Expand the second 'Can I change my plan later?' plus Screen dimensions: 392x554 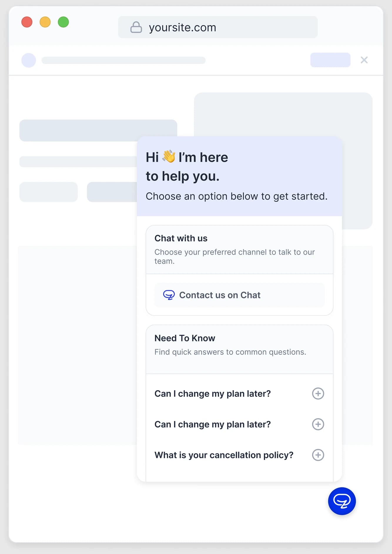point(318,424)
